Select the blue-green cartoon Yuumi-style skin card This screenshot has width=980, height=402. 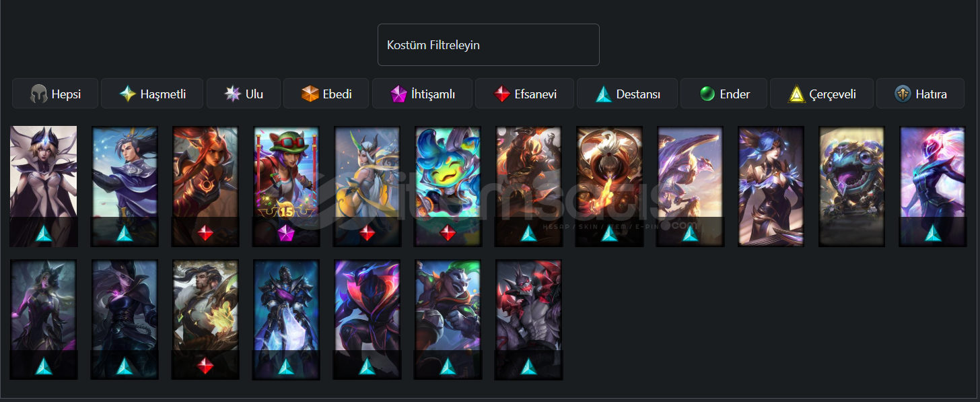click(x=448, y=187)
